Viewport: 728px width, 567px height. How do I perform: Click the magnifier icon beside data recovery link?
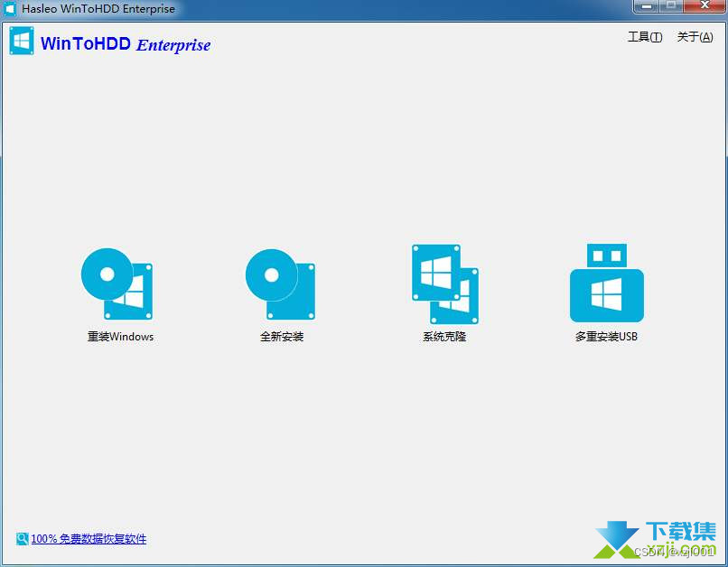click(x=22, y=539)
